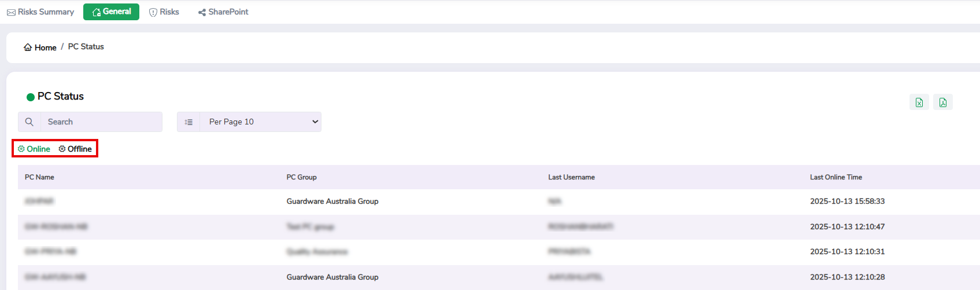Click the magnifying glass search icon
Viewport: 980px width, 290px height.
click(29, 122)
